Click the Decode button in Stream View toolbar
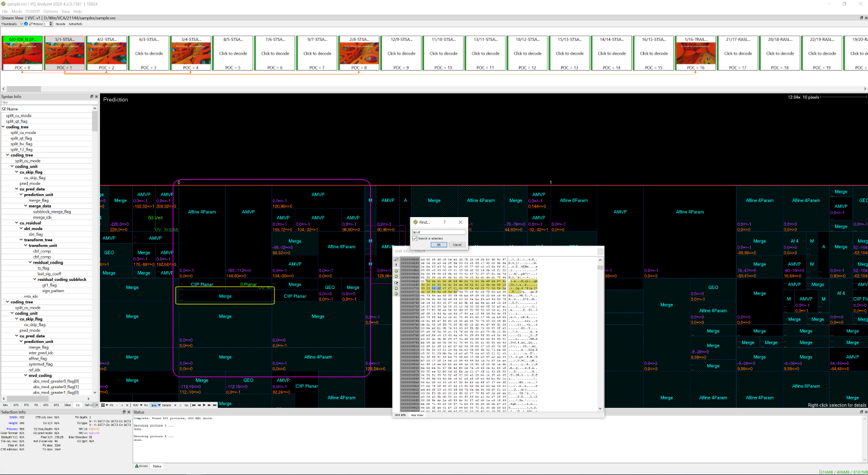The image size is (868, 475). click(60, 24)
